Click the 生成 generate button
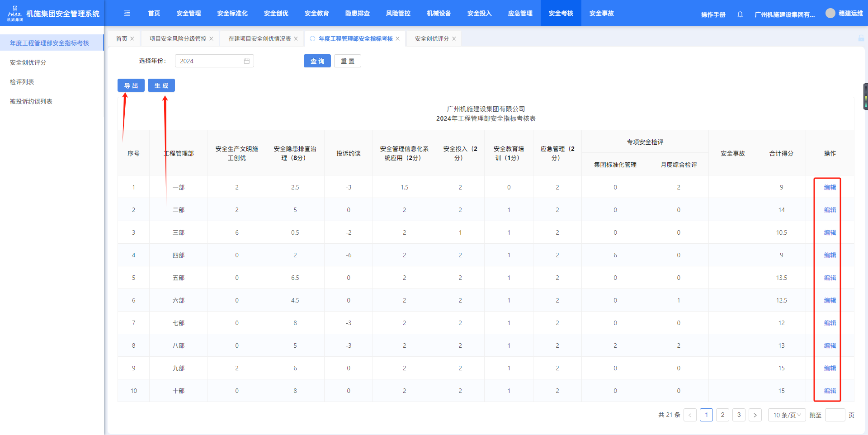 coord(161,85)
